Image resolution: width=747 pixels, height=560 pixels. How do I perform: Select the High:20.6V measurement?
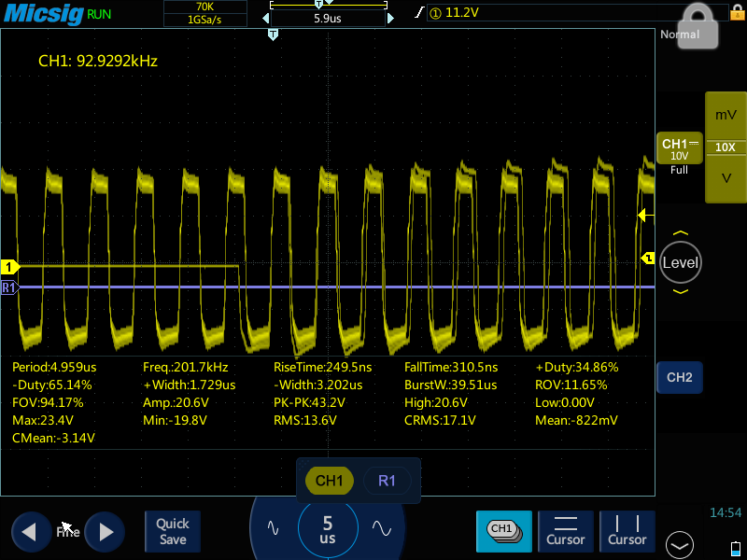click(x=436, y=402)
